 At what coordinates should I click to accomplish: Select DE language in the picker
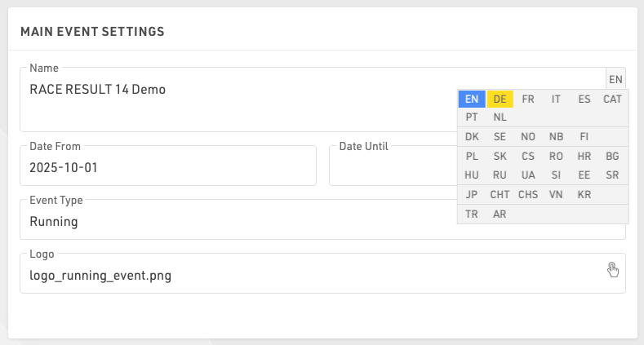click(500, 99)
